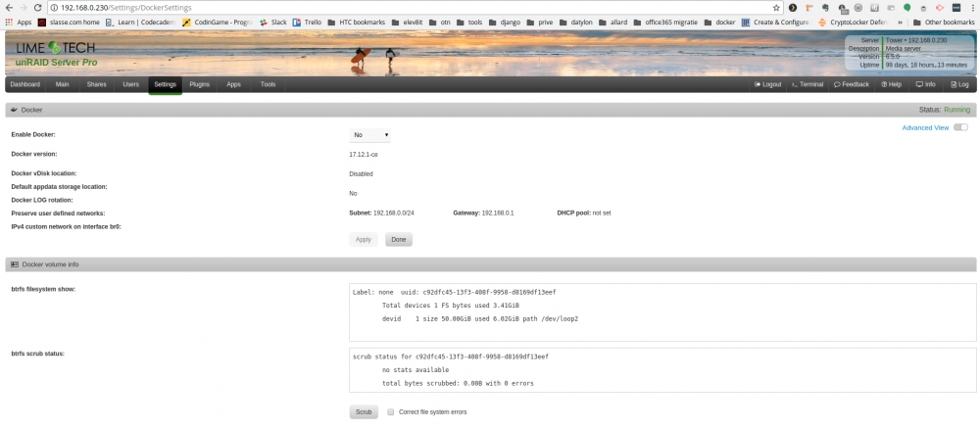Click the site info icon in address bar

[x=54, y=8]
